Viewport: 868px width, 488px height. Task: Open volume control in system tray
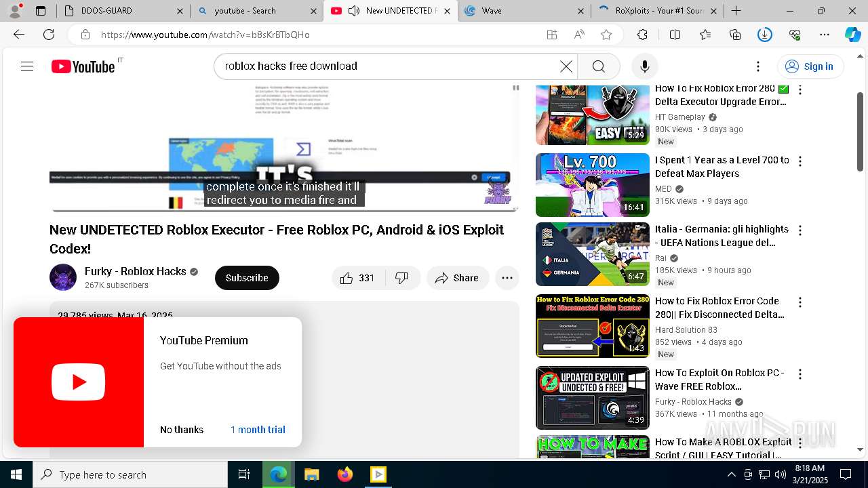780,474
